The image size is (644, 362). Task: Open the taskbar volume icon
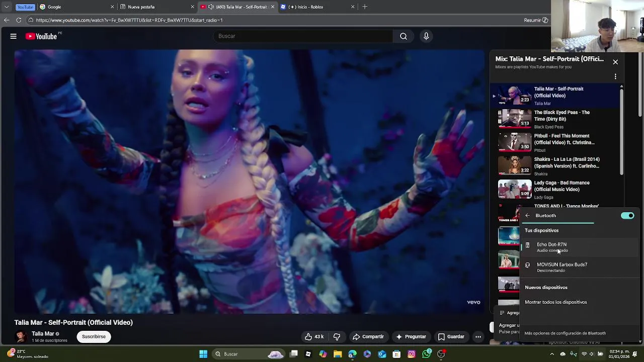coord(592,354)
